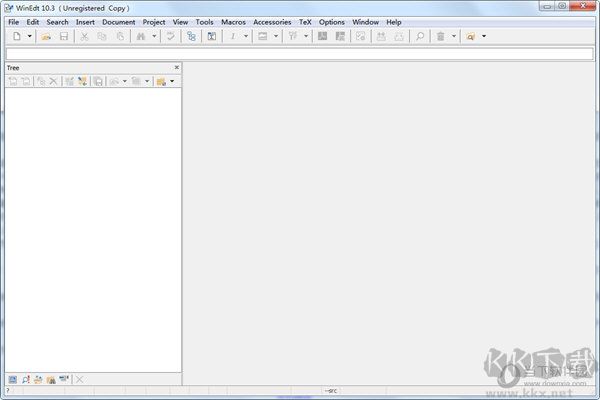The image size is (600, 400).
Task: Click the magnifier search icon in toolbar
Action: click(x=420, y=36)
